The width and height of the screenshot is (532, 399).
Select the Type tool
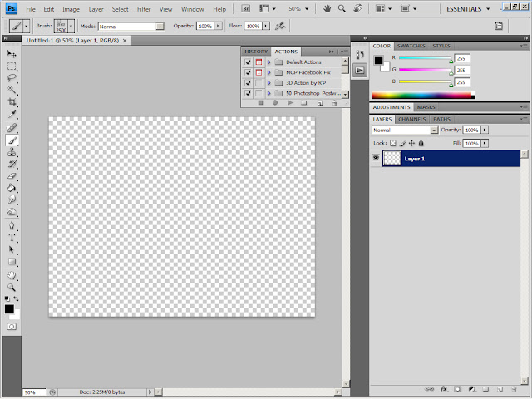12,238
